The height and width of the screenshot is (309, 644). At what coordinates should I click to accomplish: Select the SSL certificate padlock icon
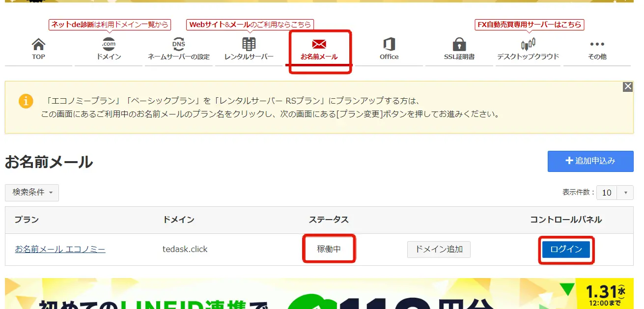[x=459, y=45]
